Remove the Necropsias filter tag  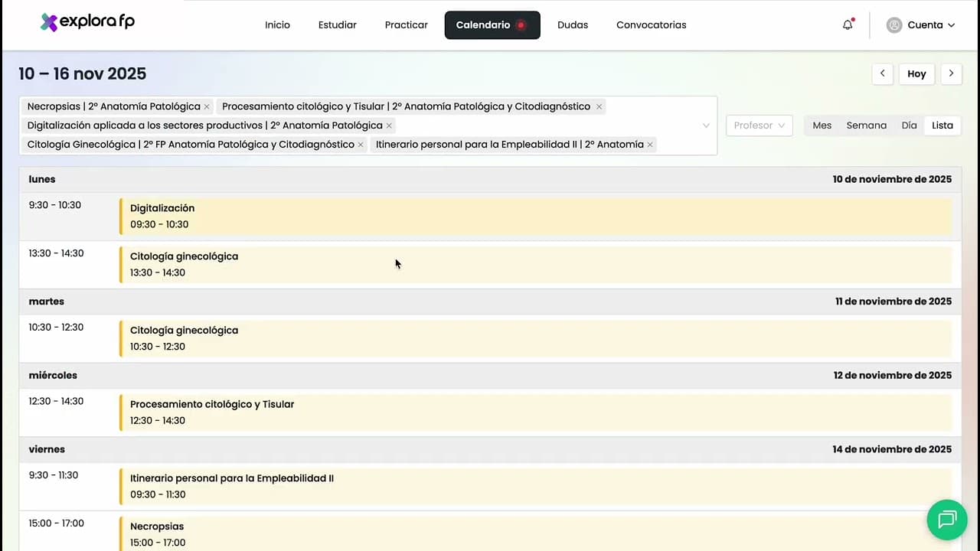point(207,107)
